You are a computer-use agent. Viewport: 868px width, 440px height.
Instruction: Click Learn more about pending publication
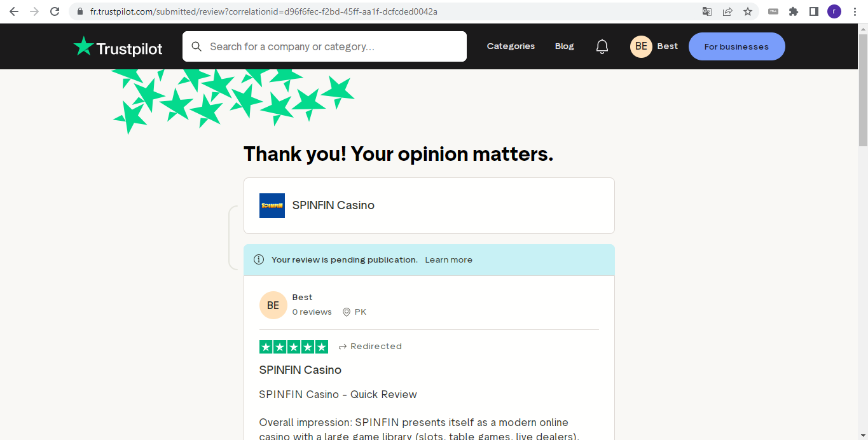pyautogui.click(x=448, y=259)
